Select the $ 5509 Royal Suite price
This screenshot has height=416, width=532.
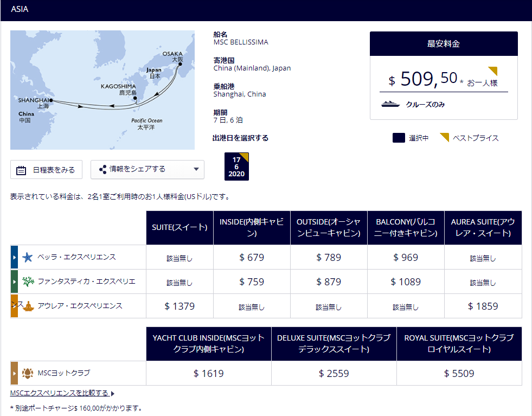coord(459,374)
